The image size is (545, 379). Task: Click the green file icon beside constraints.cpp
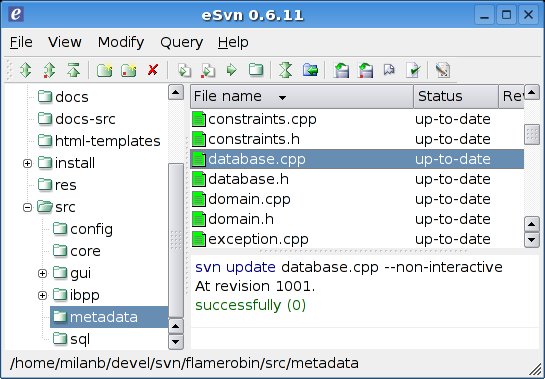pos(199,119)
